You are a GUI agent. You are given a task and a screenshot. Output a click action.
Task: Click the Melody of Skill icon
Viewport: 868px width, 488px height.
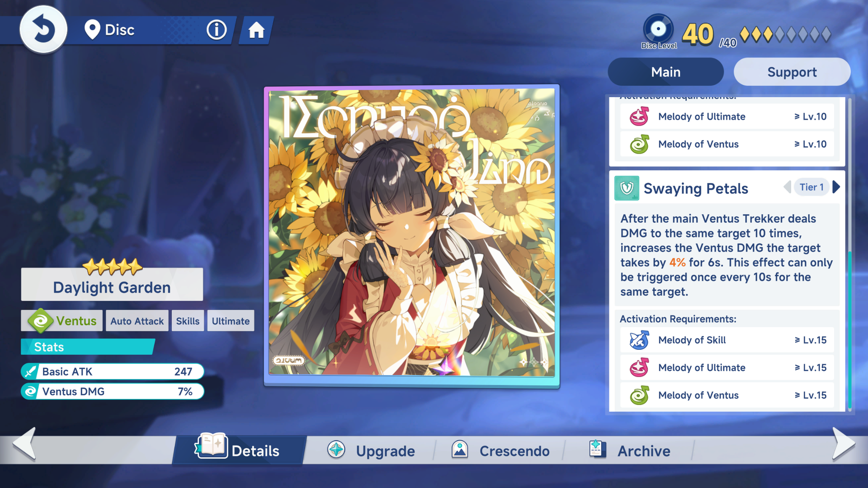(x=639, y=340)
